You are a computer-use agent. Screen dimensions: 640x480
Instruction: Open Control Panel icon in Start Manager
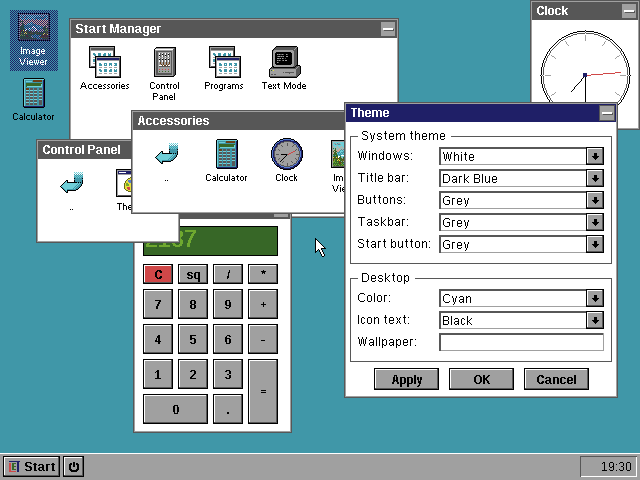coord(164,73)
